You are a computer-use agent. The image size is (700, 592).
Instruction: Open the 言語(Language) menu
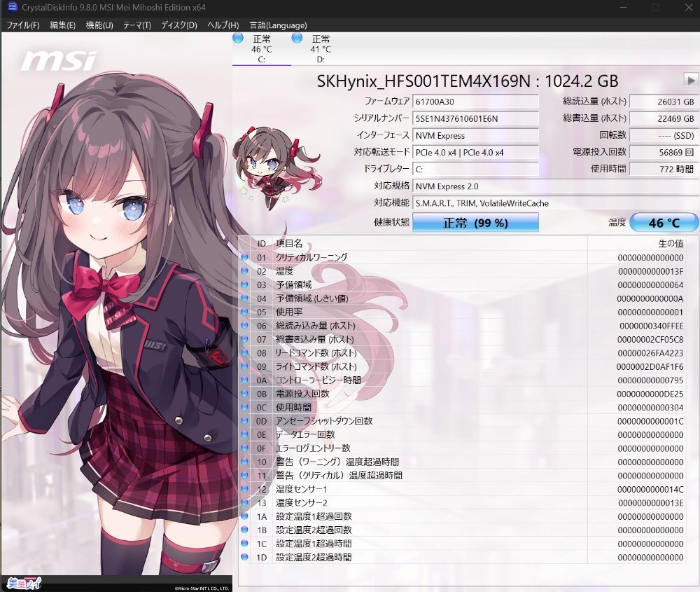tap(278, 25)
